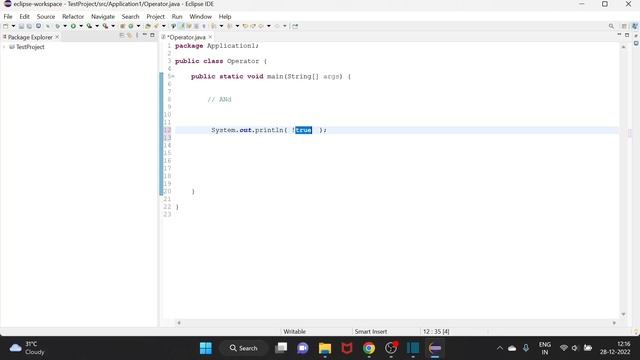Close the Package Explorer tab
The image size is (640, 360).
tap(57, 37)
